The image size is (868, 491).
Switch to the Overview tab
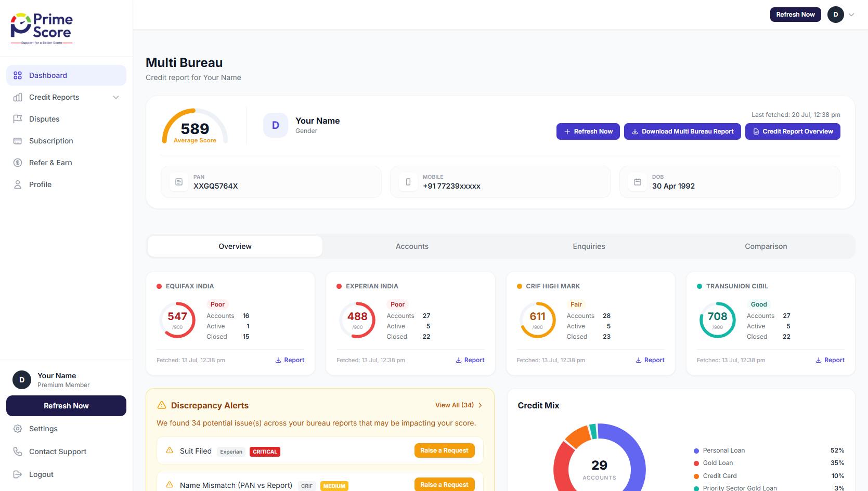235,246
